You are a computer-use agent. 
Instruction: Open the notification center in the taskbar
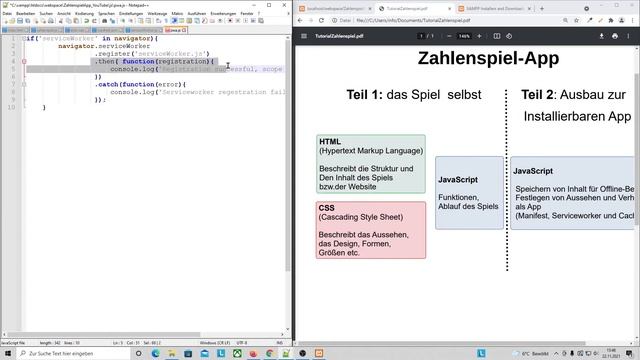pos(630,353)
